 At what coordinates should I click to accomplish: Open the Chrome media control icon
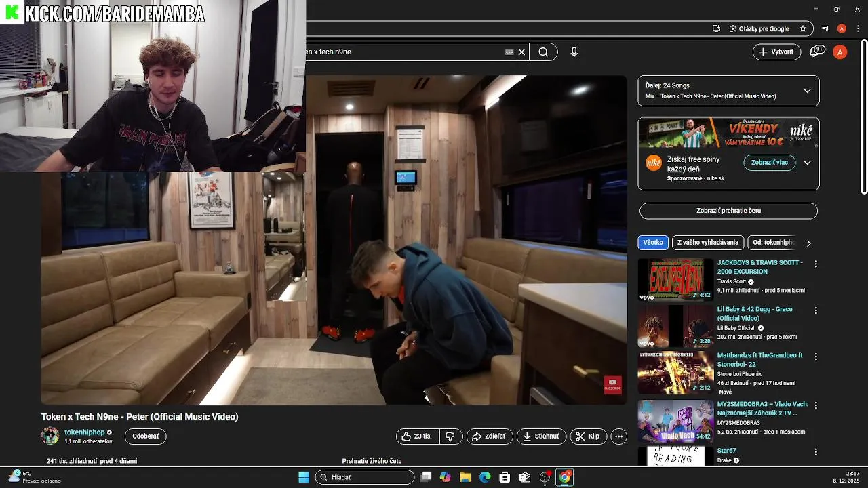825,28
